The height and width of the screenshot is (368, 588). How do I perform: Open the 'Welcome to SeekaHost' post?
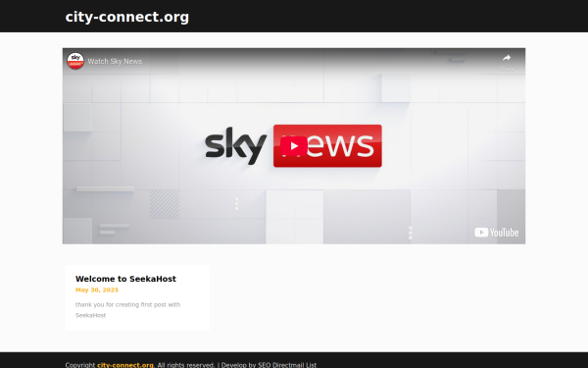tap(125, 279)
